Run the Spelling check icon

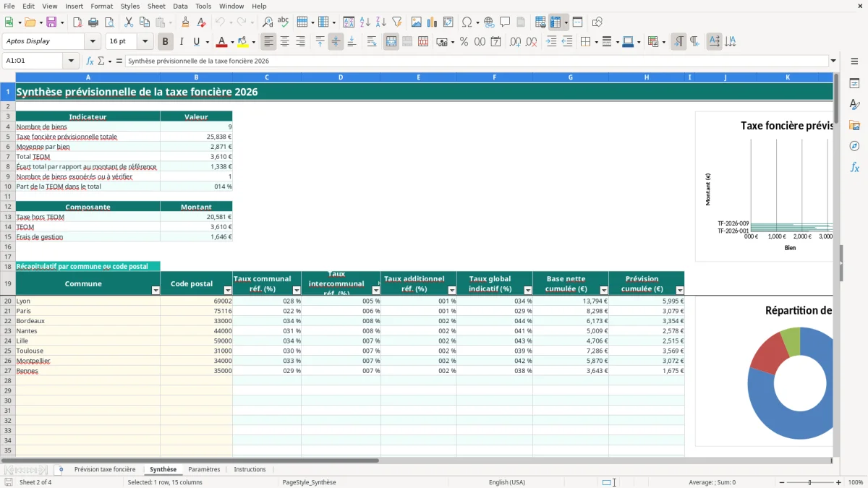[x=284, y=22]
